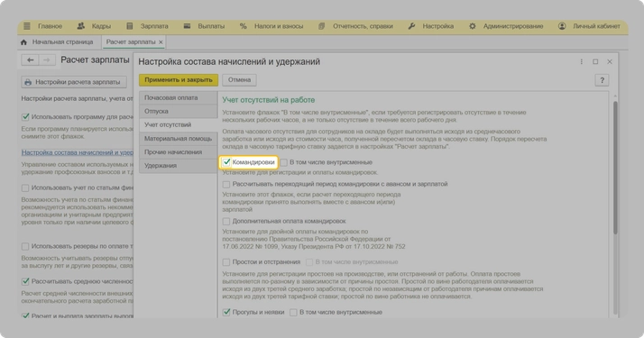Screen dimensions: 644x338
Task: Click the Учет отсутствий на работе heading
Action: point(269,100)
